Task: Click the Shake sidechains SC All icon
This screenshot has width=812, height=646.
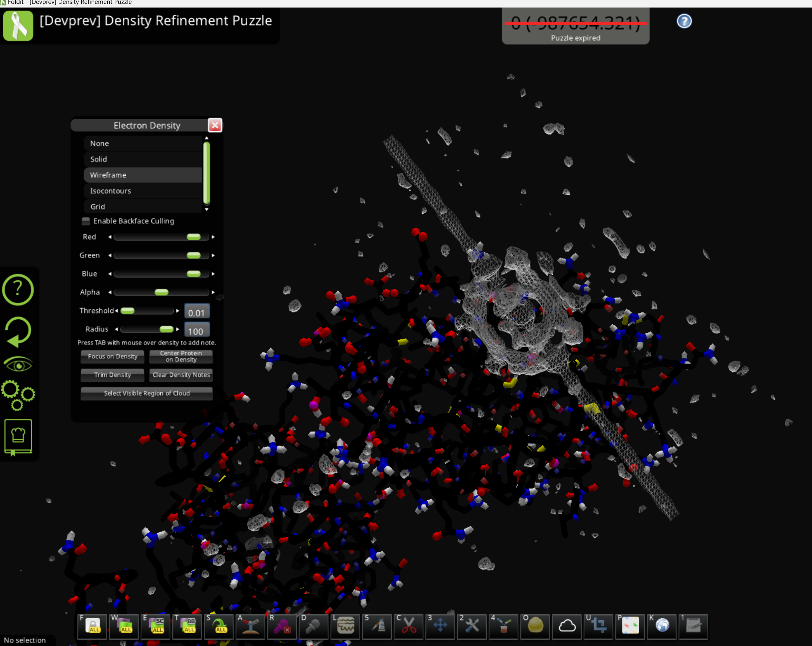Action: [x=156, y=626]
